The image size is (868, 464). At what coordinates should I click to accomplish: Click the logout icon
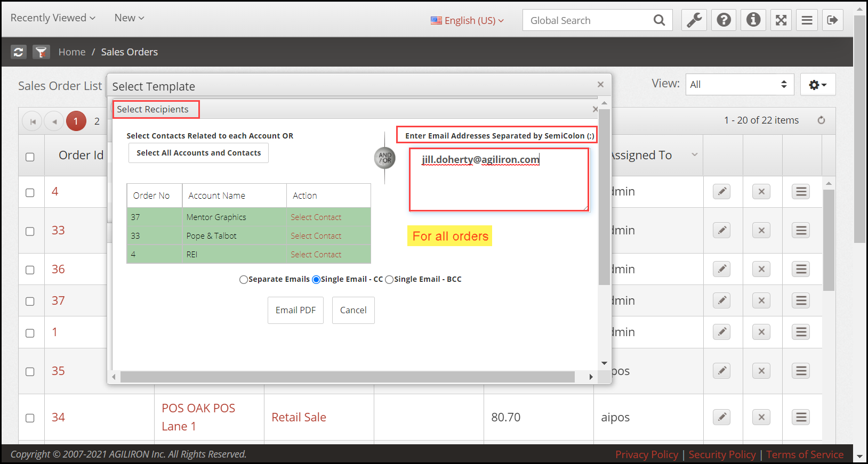point(832,20)
